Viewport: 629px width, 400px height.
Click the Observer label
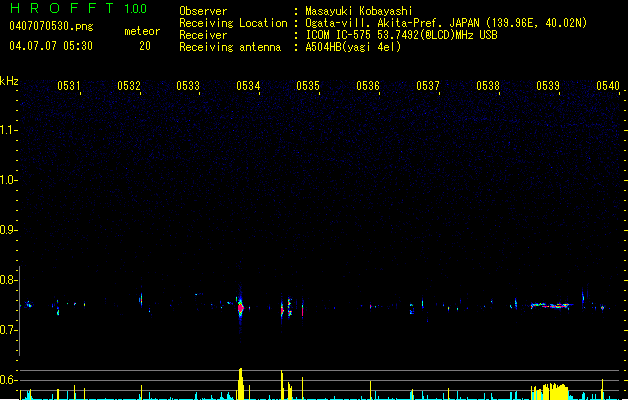[x=203, y=11]
